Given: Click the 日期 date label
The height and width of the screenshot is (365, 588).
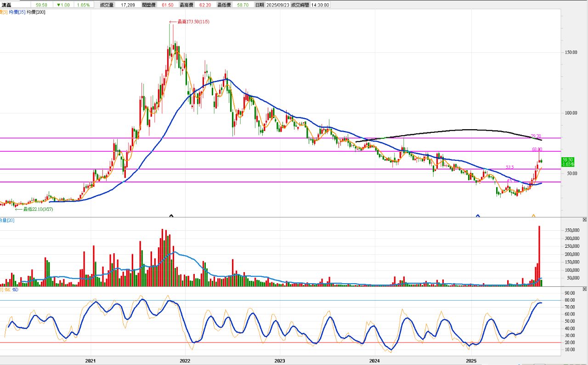Looking at the screenshot, I should coord(260,5).
